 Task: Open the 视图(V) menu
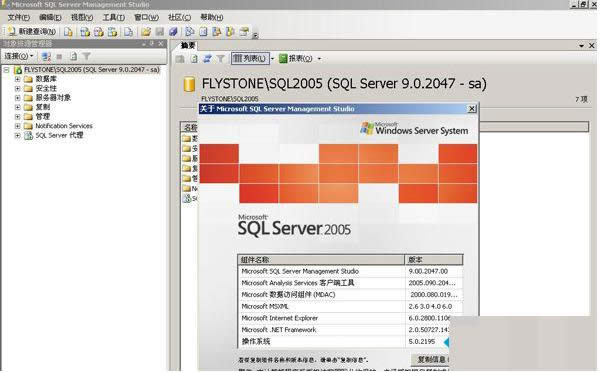tap(82, 18)
